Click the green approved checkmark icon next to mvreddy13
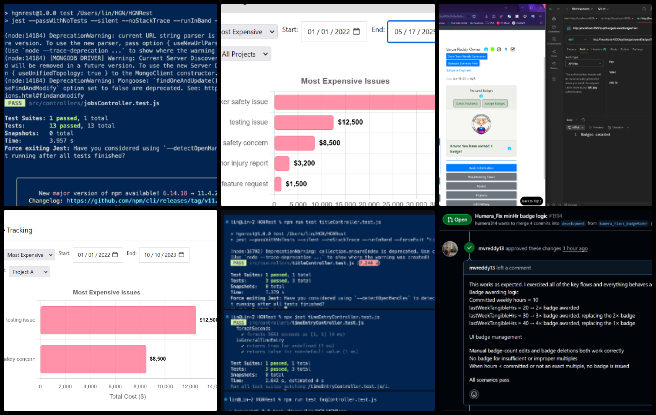Image resolution: width=656 pixels, height=415 pixels. pyautogui.click(x=469, y=248)
